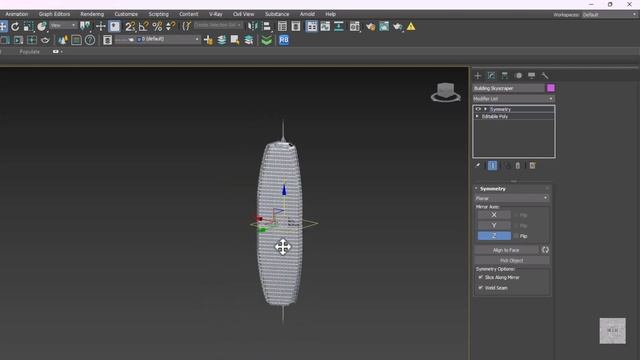Click the help question-mark circle icon
Screen dimensions: 640x360
[90, 40]
